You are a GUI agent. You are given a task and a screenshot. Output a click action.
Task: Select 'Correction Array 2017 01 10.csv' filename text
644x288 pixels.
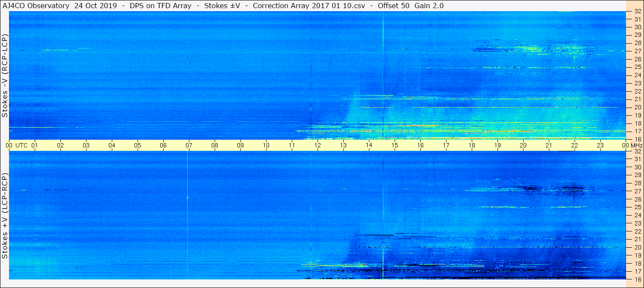309,6
